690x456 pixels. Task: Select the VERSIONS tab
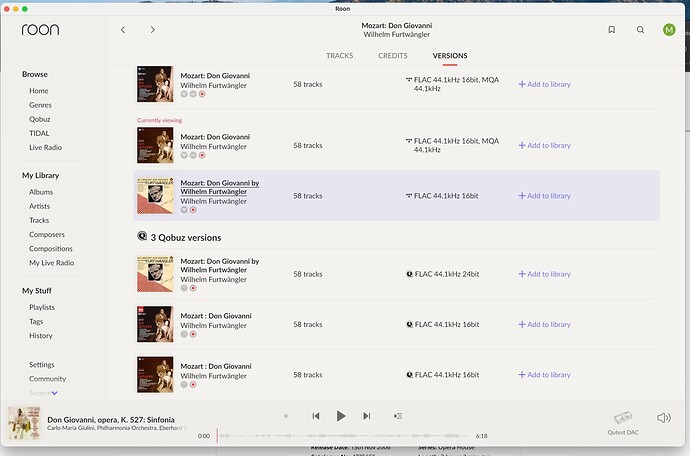[x=450, y=55]
